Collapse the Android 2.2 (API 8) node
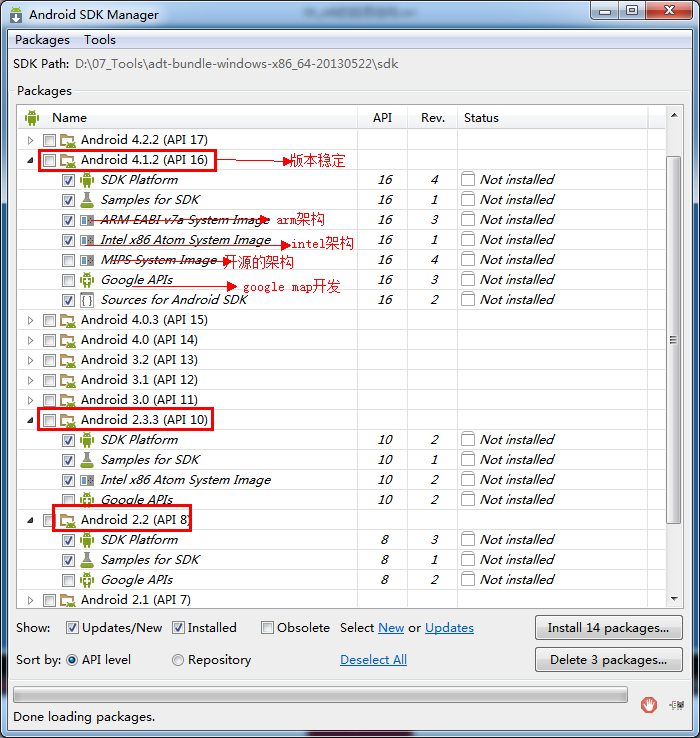 tap(31, 521)
